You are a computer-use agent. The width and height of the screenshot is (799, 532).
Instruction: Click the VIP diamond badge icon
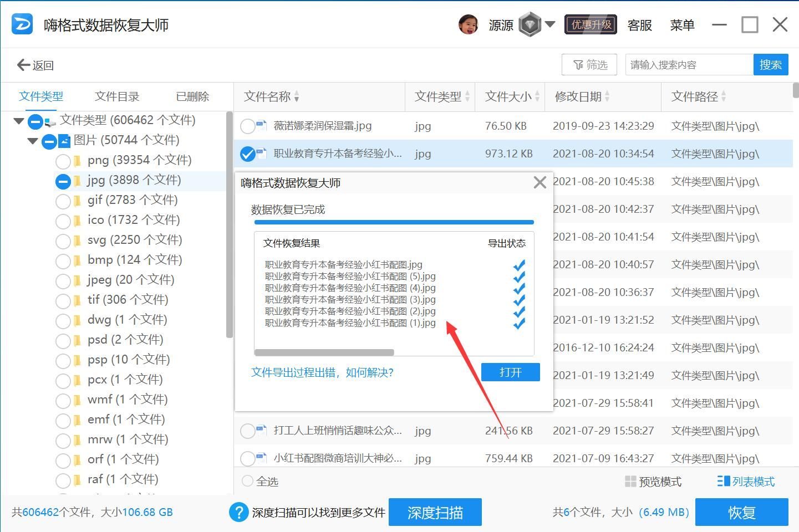(x=530, y=25)
